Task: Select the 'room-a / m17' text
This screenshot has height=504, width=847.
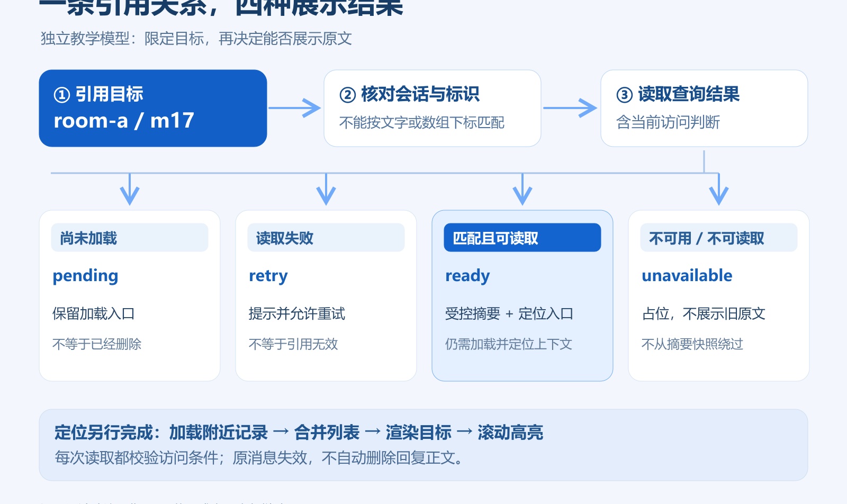Action: pyautogui.click(x=124, y=121)
